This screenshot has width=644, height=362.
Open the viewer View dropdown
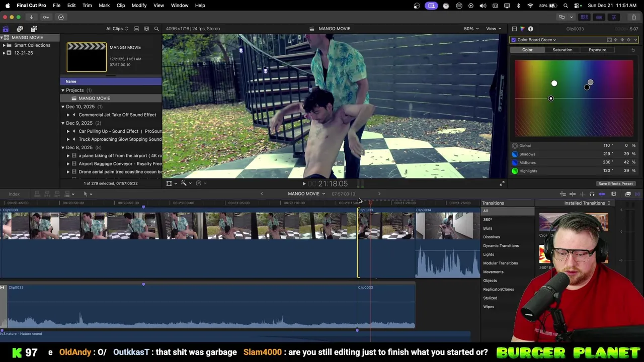tap(493, 29)
